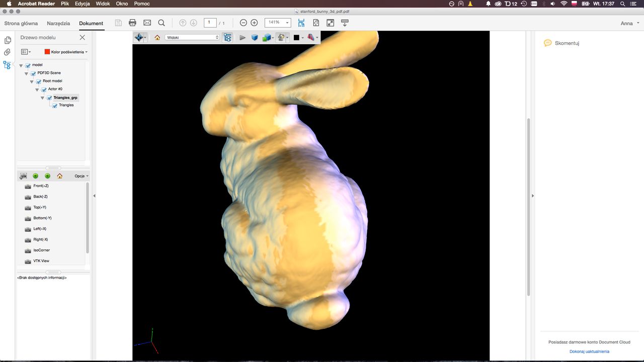Enter full screen mode icon

[x=330, y=23]
